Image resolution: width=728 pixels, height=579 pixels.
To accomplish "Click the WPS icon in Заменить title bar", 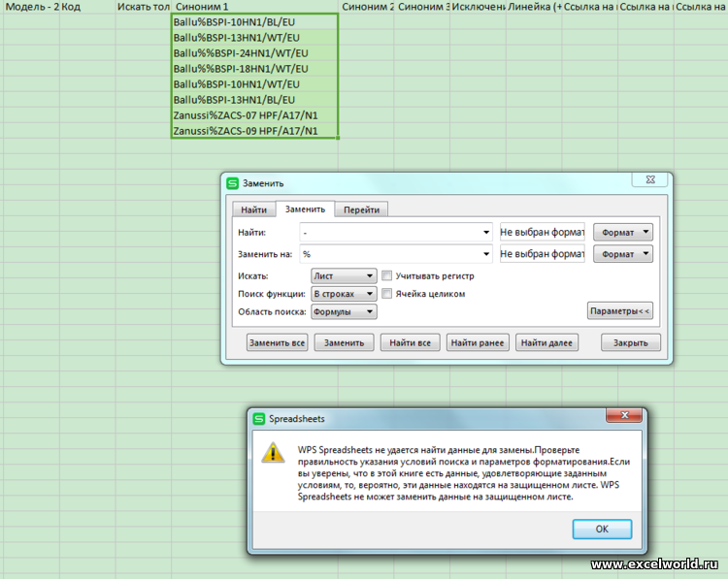I will pyautogui.click(x=232, y=183).
